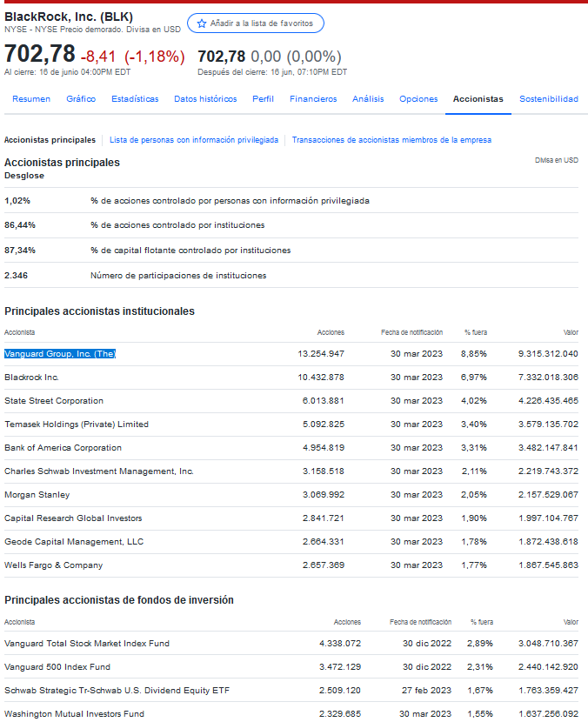
Task: Select the Accionistas tab
Action: [x=478, y=99]
